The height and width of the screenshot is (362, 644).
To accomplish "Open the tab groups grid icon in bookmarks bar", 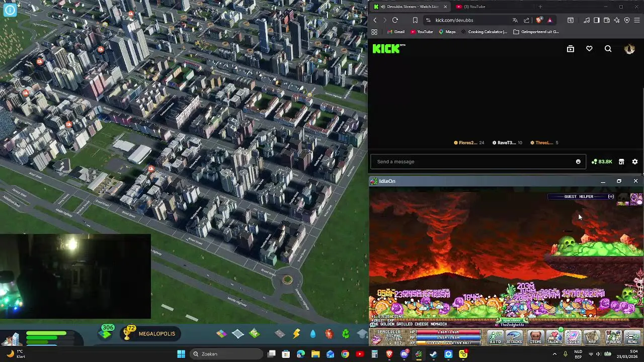I will coord(374,32).
